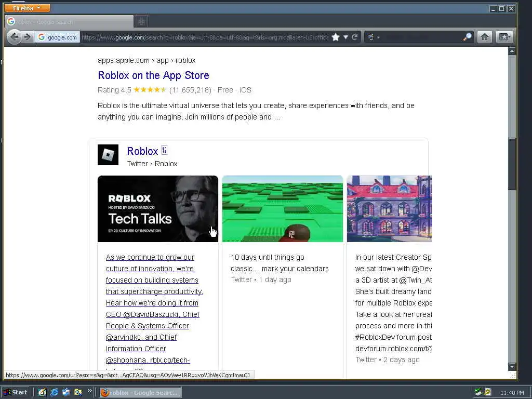Launch fourth quick launch magnifier icon

(78, 392)
